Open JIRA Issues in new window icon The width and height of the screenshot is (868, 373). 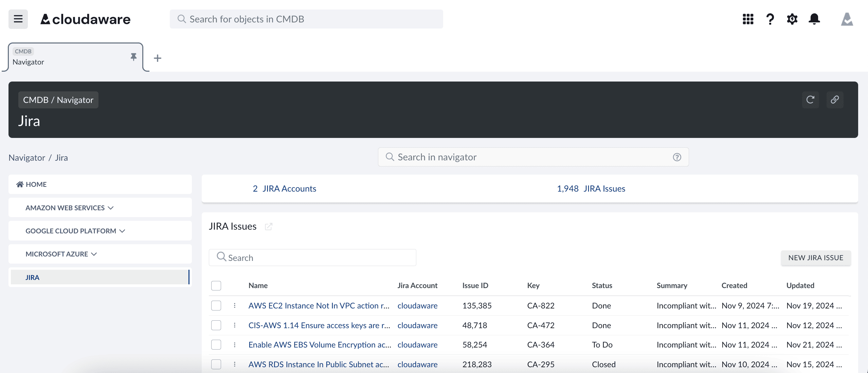268,227
